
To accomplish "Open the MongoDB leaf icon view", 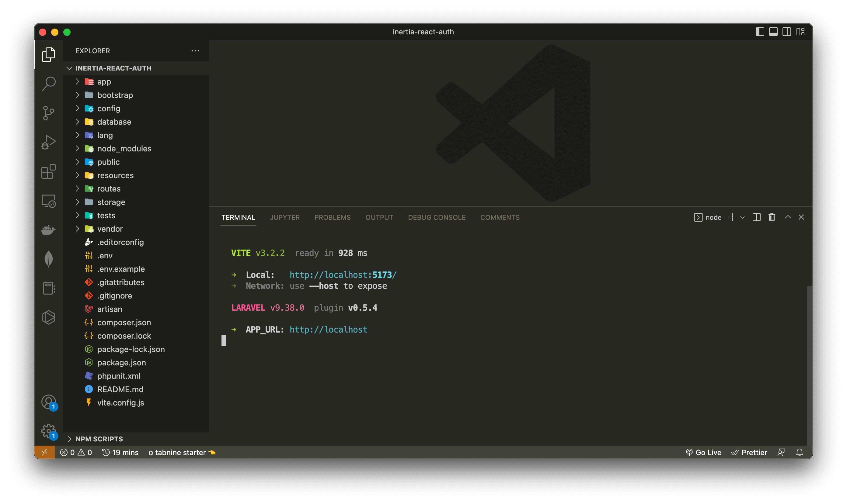I will pyautogui.click(x=49, y=259).
